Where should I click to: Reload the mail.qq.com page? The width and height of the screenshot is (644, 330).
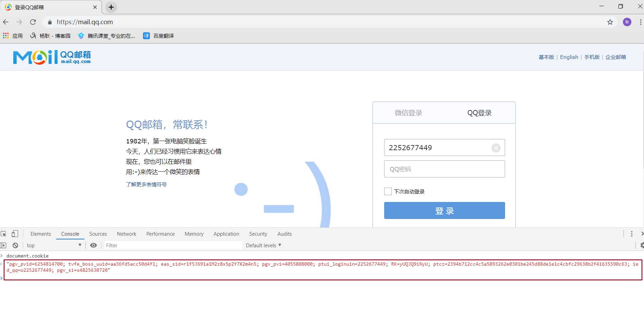click(x=33, y=22)
